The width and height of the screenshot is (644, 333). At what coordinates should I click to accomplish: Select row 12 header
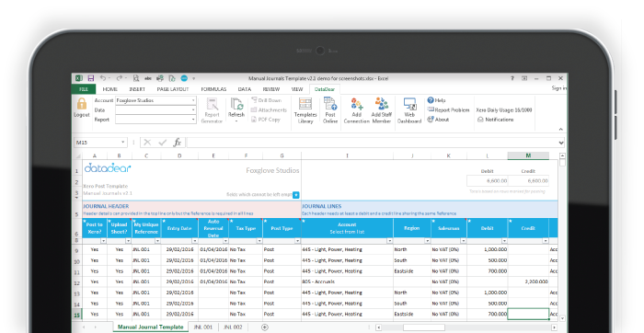(x=76, y=282)
